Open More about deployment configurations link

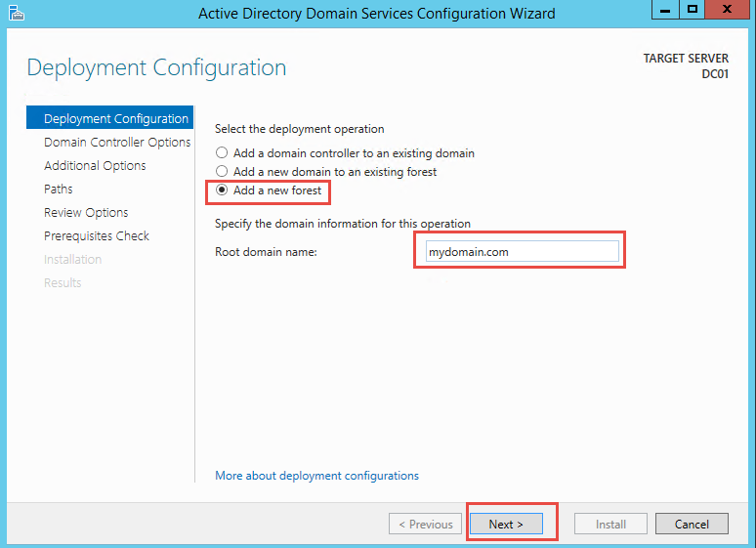[x=316, y=476]
